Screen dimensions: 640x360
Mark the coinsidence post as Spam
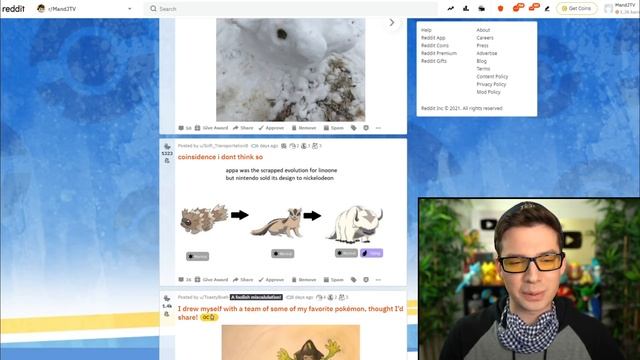334,280
